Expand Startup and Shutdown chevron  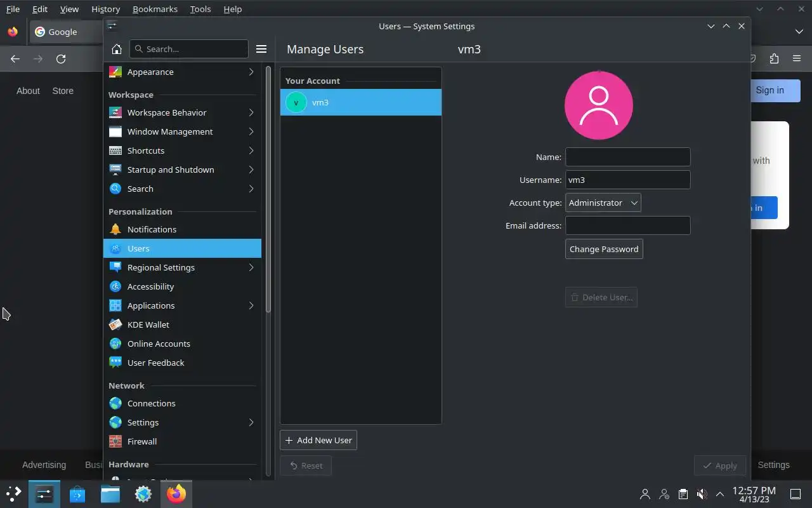(x=251, y=170)
